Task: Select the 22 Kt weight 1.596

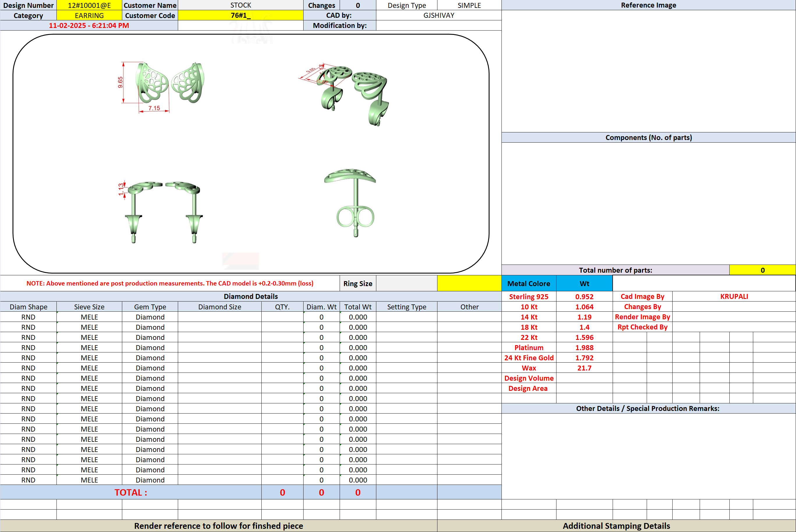Action: 584,337
